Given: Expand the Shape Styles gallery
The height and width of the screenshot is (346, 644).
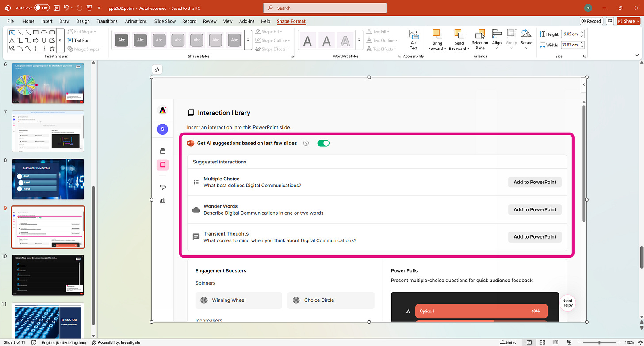Looking at the screenshot, I should [x=248, y=40].
